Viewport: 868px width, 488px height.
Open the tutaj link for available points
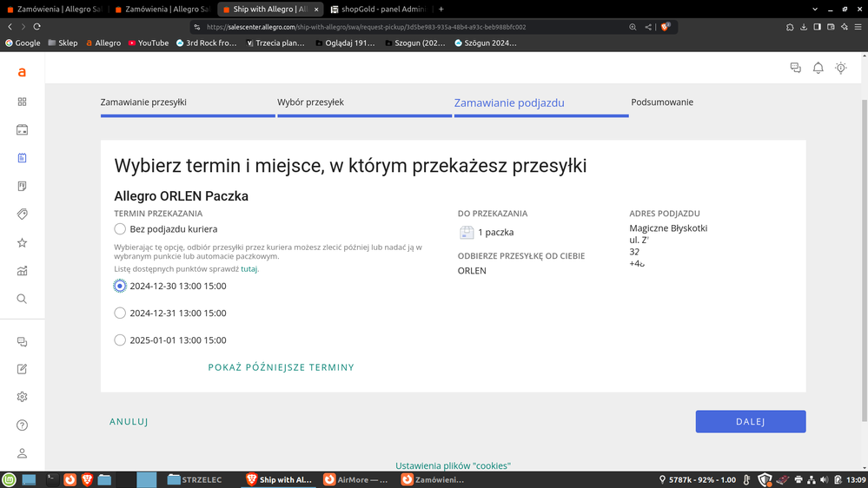(248, 269)
